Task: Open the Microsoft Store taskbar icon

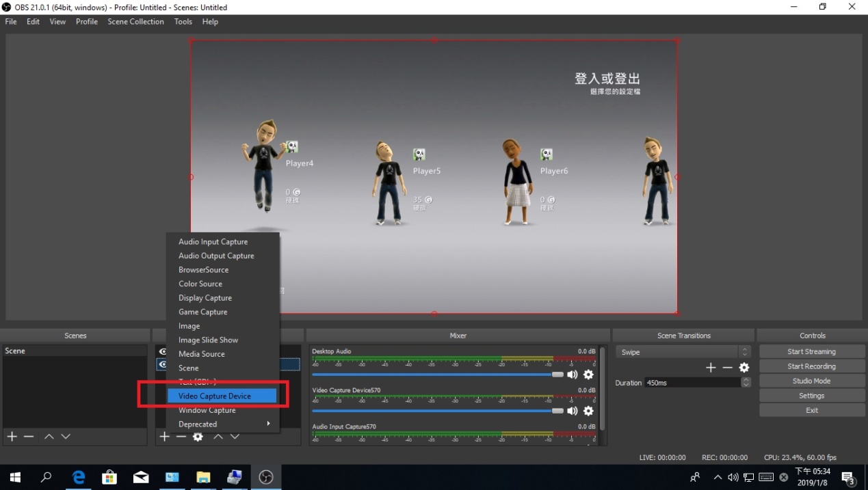Action: click(109, 477)
